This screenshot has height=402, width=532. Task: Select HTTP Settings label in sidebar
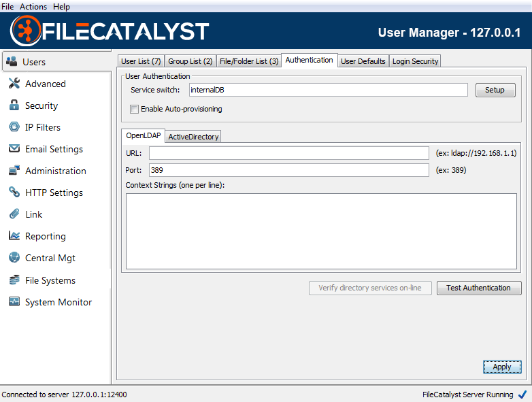54,192
